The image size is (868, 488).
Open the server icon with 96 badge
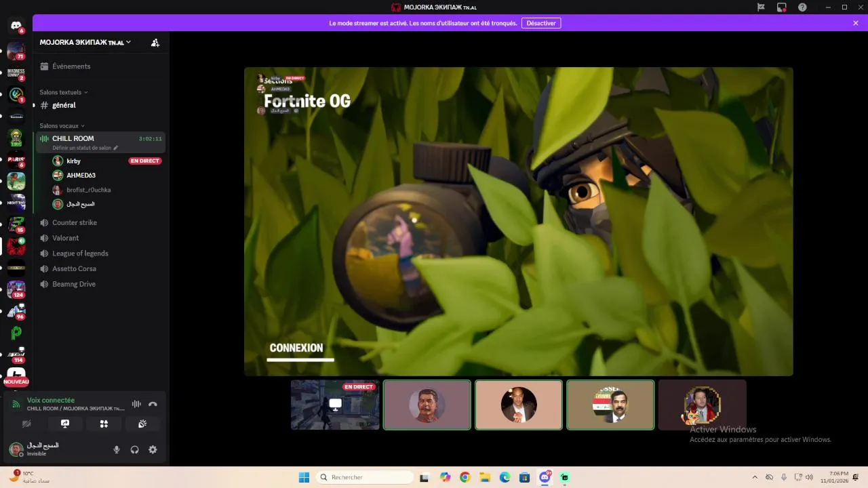(x=16, y=311)
